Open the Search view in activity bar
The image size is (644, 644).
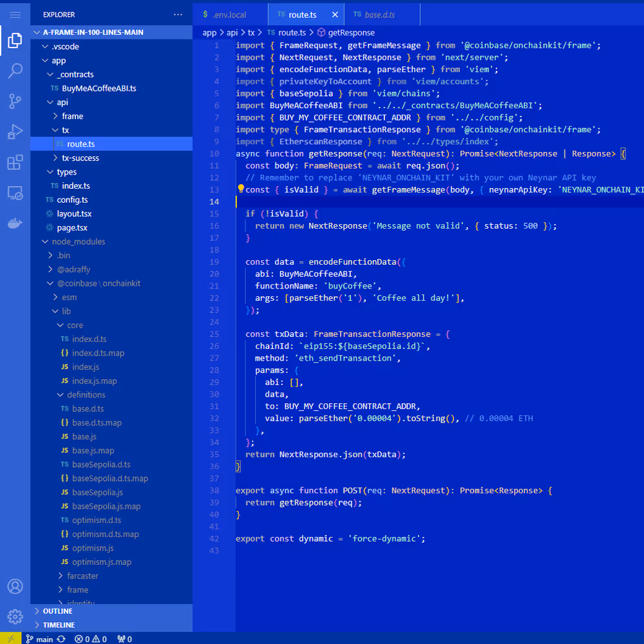pos(15,71)
